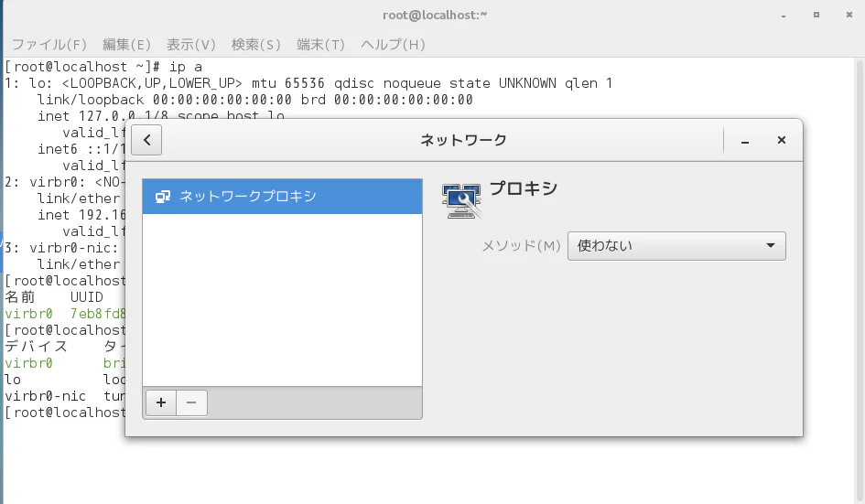865x504 pixels.
Task: Remove connection with the minus button
Action: (191, 402)
